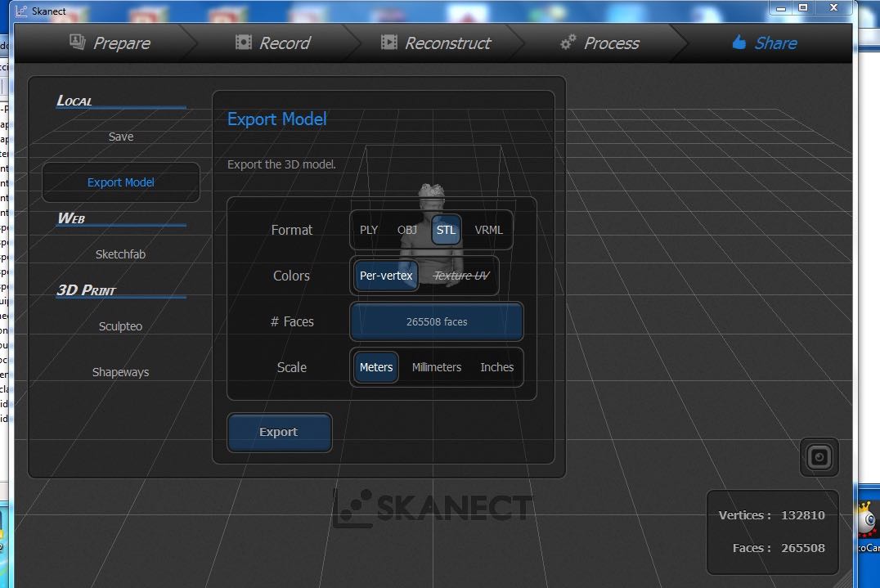Click the Vertices 132810 readout

tap(772, 515)
